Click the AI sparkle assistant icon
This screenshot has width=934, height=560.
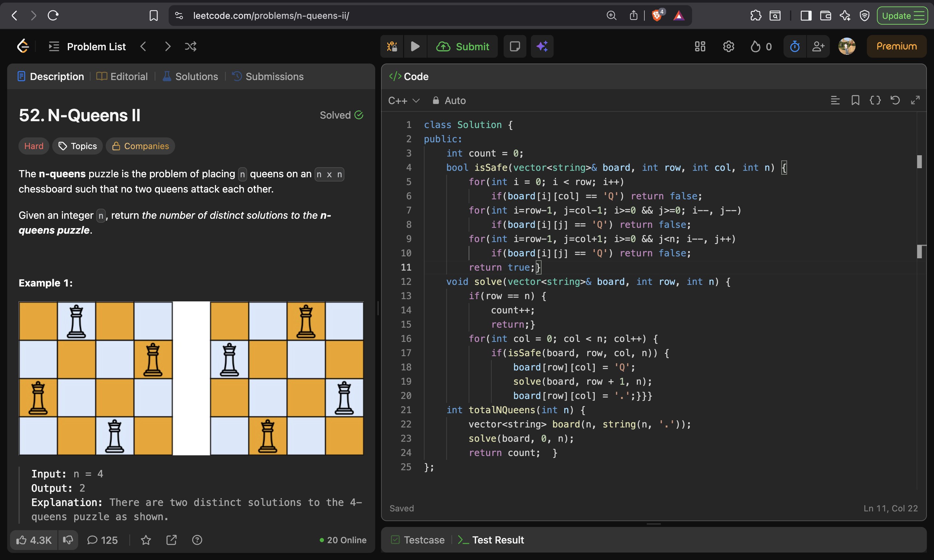542,46
